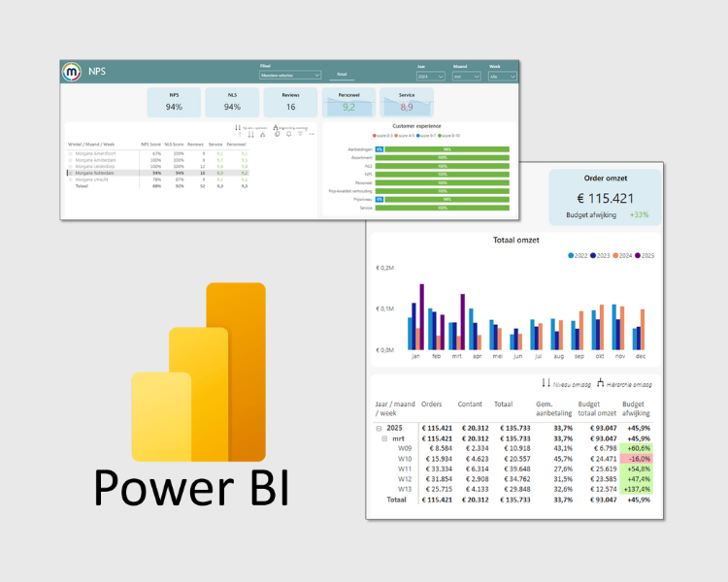Click the blue 'score 6-7' legend marker
Screen dimensions: 728x582
point(418,136)
